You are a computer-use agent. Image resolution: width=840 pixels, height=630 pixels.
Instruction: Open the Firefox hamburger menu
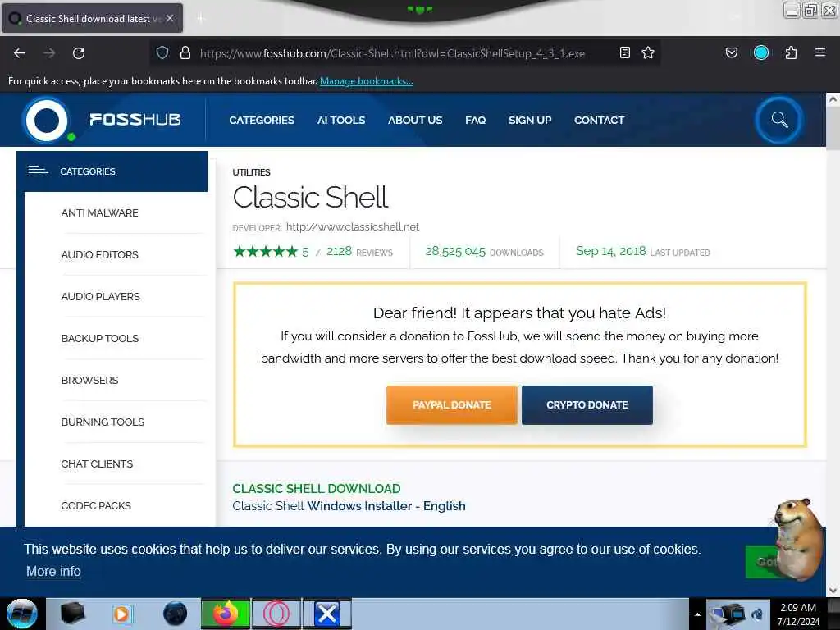click(820, 52)
